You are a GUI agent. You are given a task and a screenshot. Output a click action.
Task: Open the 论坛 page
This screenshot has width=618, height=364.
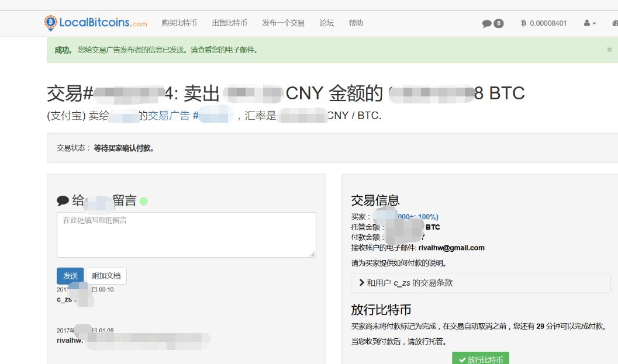327,23
